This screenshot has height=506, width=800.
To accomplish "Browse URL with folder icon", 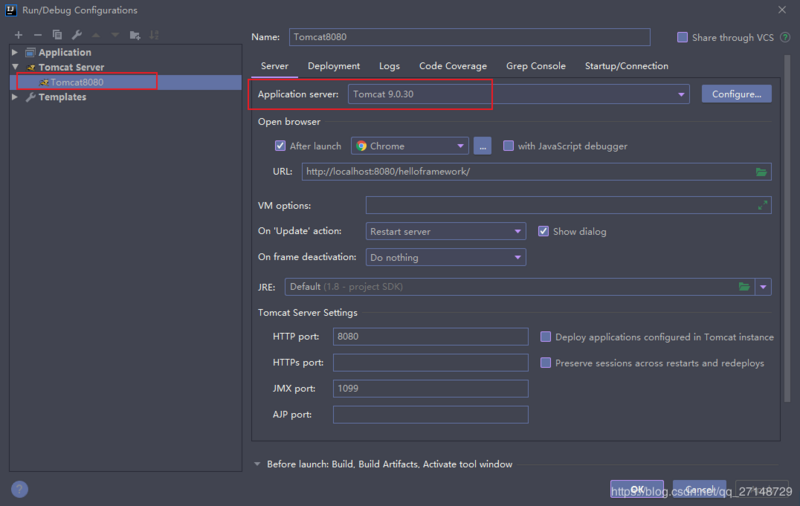I will click(761, 172).
